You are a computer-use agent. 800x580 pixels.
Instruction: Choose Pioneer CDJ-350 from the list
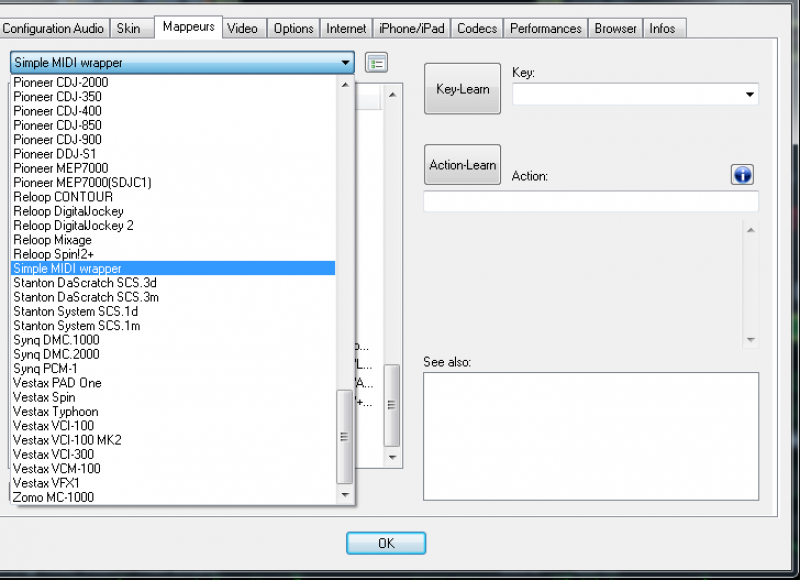point(173,96)
